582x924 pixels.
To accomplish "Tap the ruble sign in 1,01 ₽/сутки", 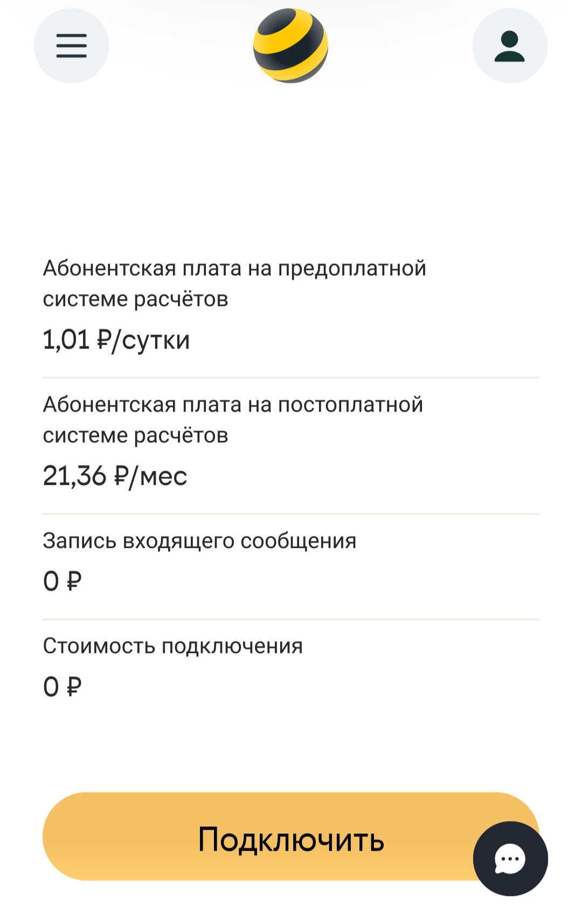I will pyautogui.click(x=103, y=339).
